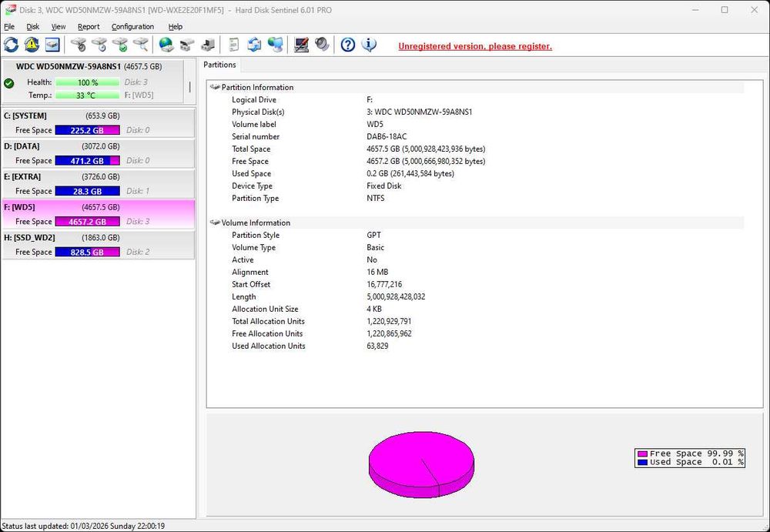Click the Partition Information section header
The image size is (770, 532).
coord(477,87)
